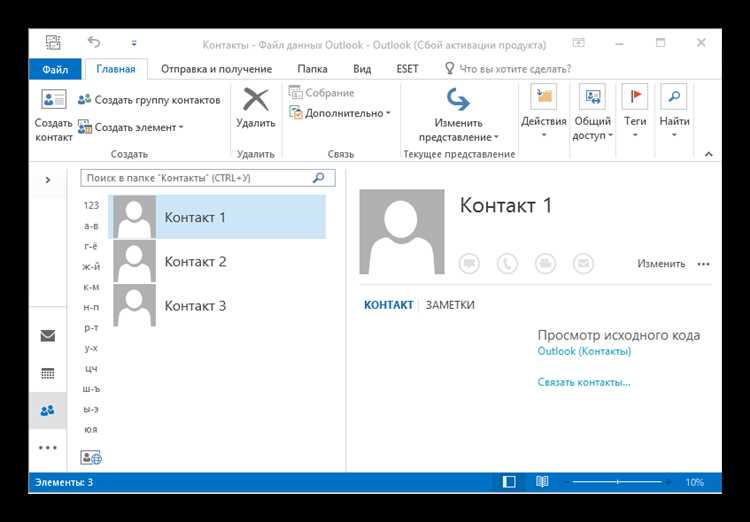Open the Теги flag dropdown

635,112
